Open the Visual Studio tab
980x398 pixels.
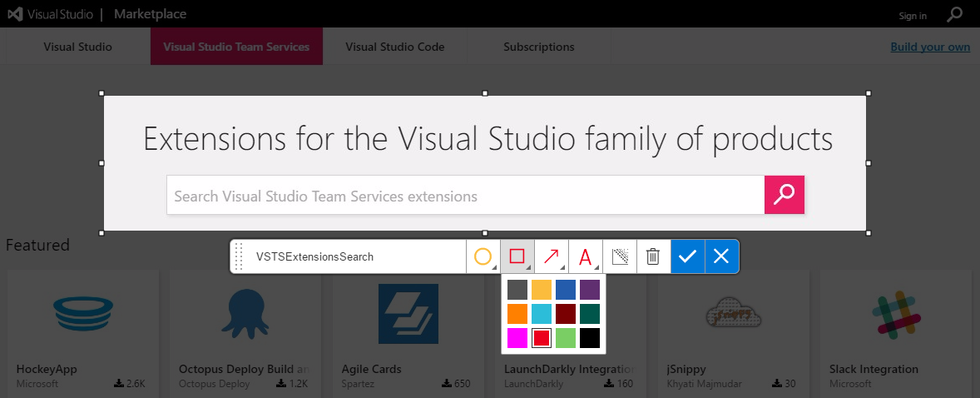pyautogui.click(x=78, y=47)
